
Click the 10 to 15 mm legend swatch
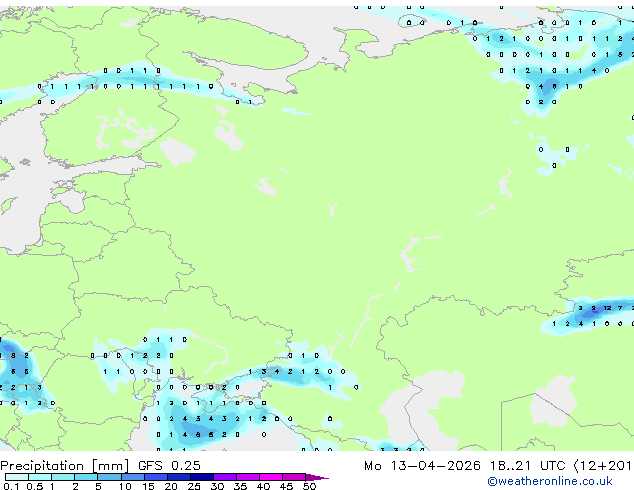pos(133,477)
